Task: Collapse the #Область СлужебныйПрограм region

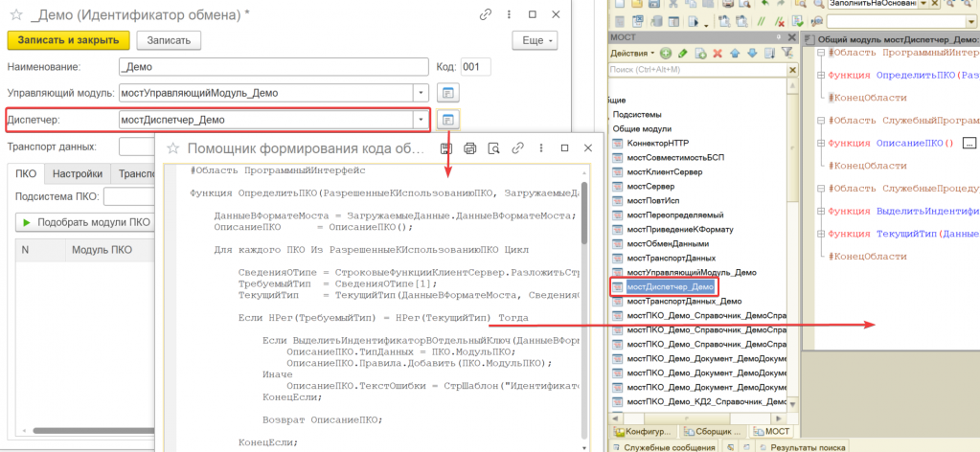Action: tap(821, 121)
